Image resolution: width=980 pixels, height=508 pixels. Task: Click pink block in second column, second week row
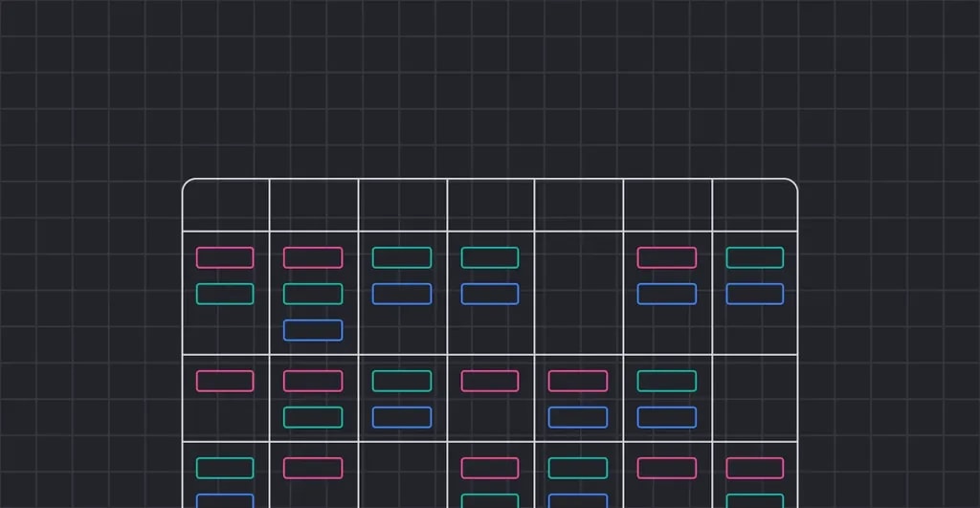click(x=313, y=381)
